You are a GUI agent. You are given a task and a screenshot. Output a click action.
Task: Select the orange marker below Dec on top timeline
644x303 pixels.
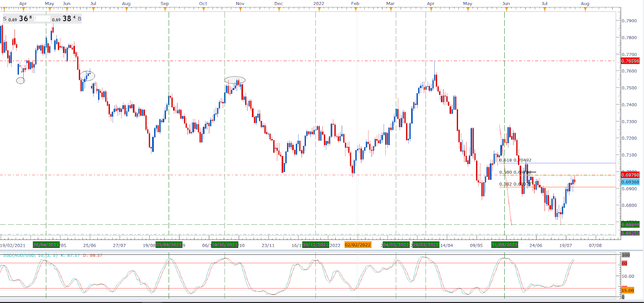279,9
